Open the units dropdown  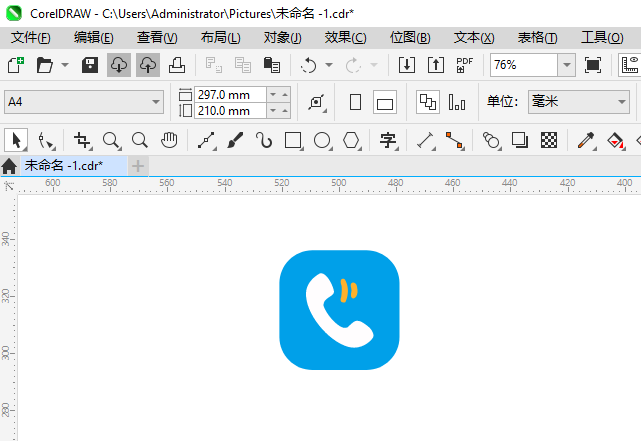coord(622,102)
